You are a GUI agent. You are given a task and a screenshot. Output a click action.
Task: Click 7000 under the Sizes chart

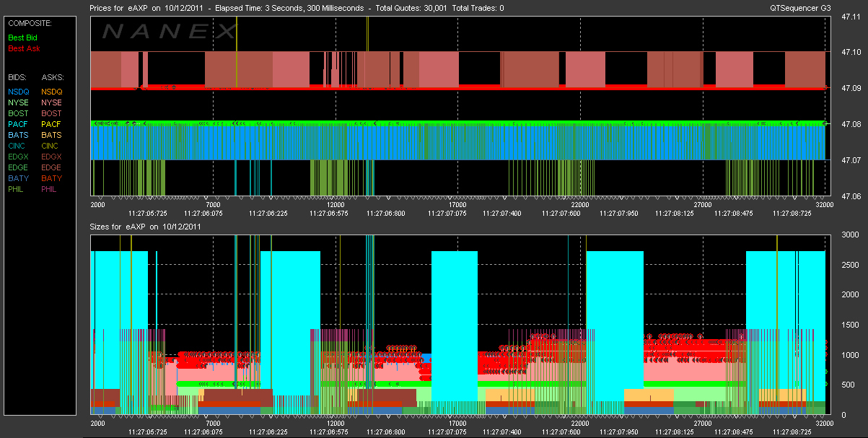click(x=212, y=424)
